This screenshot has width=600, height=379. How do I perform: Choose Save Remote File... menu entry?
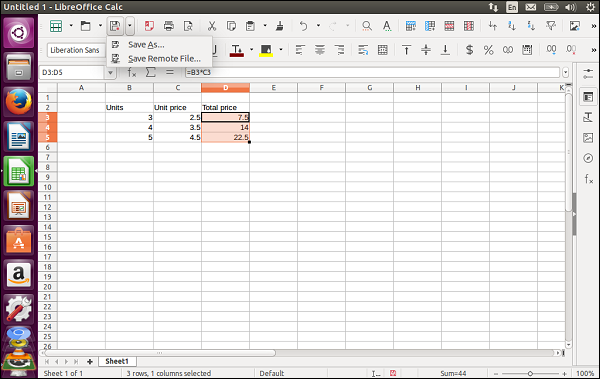tap(164, 59)
